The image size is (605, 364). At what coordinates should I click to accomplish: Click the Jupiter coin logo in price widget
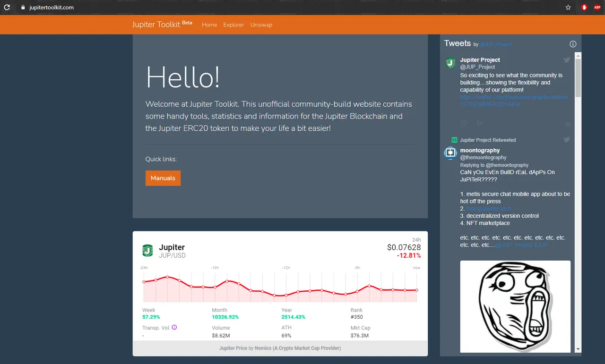pyautogui.click(x=147, y=251)
